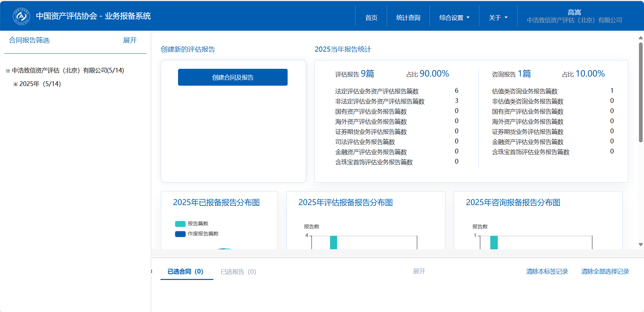The height and width of the screenshot is (312, 644).
Task: Click the scrollbar up arrow
Action: (641, 38)
